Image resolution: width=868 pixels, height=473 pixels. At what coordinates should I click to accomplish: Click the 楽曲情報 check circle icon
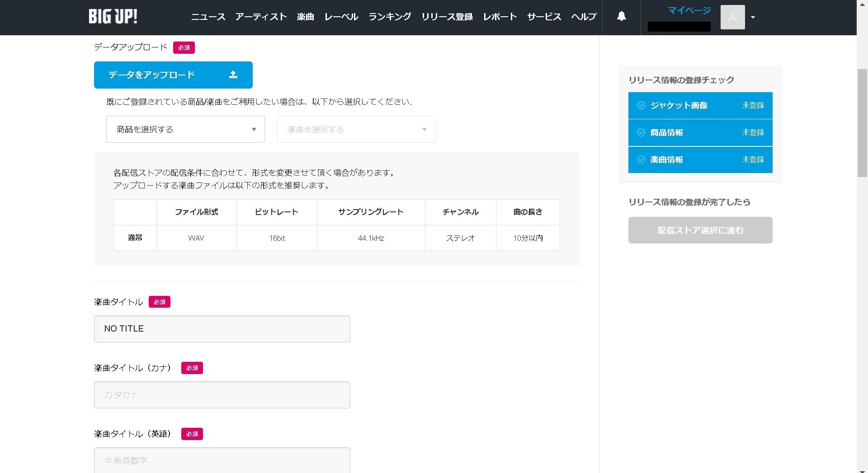point(641,159)
